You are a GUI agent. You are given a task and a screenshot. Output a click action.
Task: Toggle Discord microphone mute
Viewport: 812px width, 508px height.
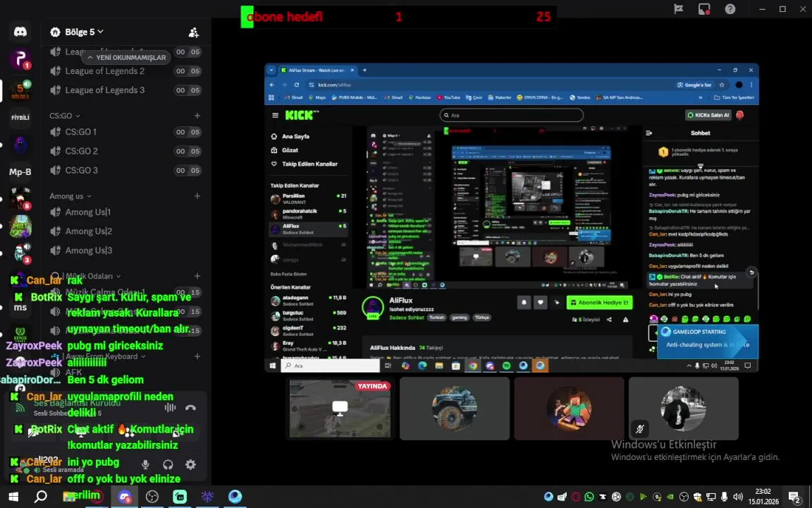tap(145, 464)
